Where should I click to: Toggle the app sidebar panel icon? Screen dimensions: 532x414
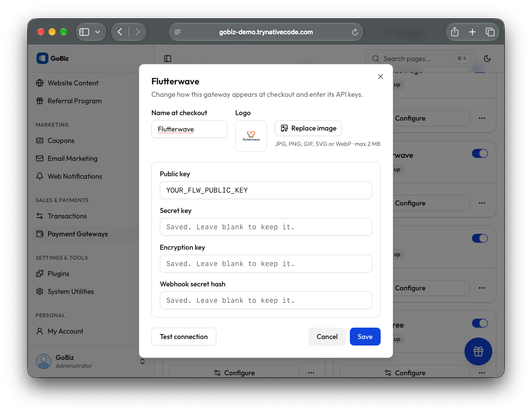(x=168, y=59)
